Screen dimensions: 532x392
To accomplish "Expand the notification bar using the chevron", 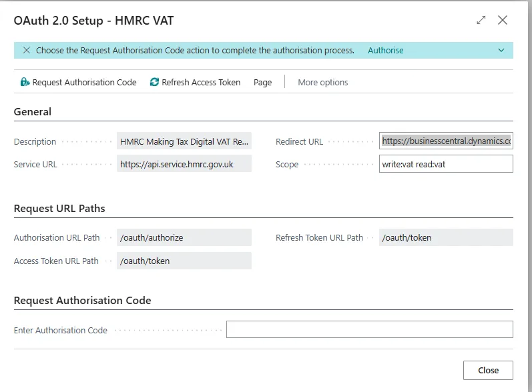I will 501,51.
